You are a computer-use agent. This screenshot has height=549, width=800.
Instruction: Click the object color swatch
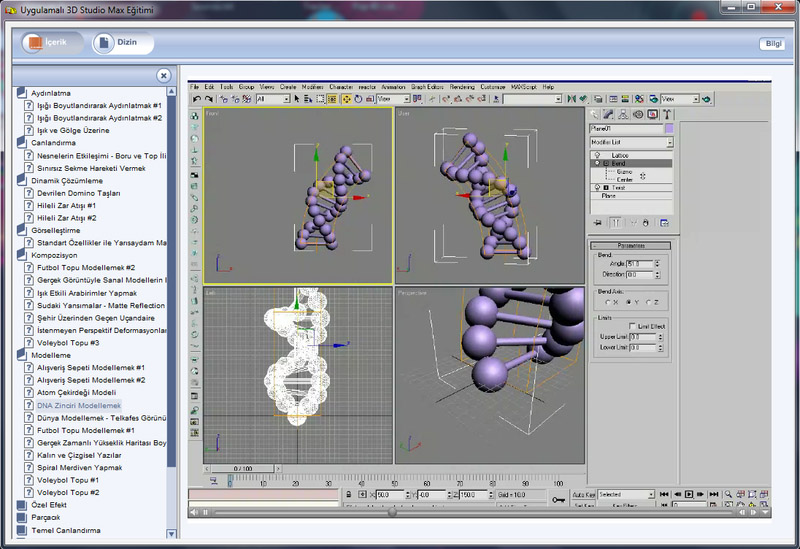[669, 129]
